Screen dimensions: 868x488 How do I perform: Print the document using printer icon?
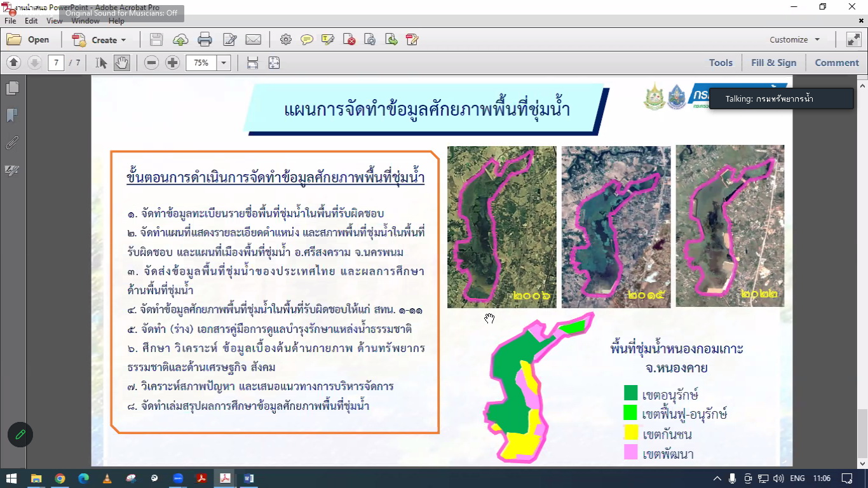[x=205, y=39]
